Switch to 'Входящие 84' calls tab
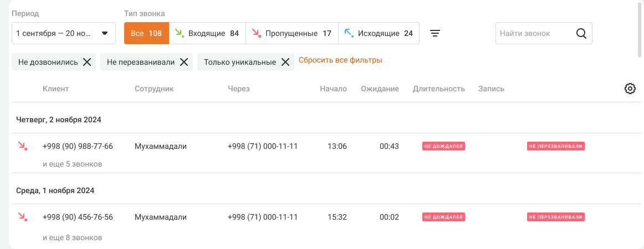Viewport: 644px width, 249px height. (x=207, y=33)
